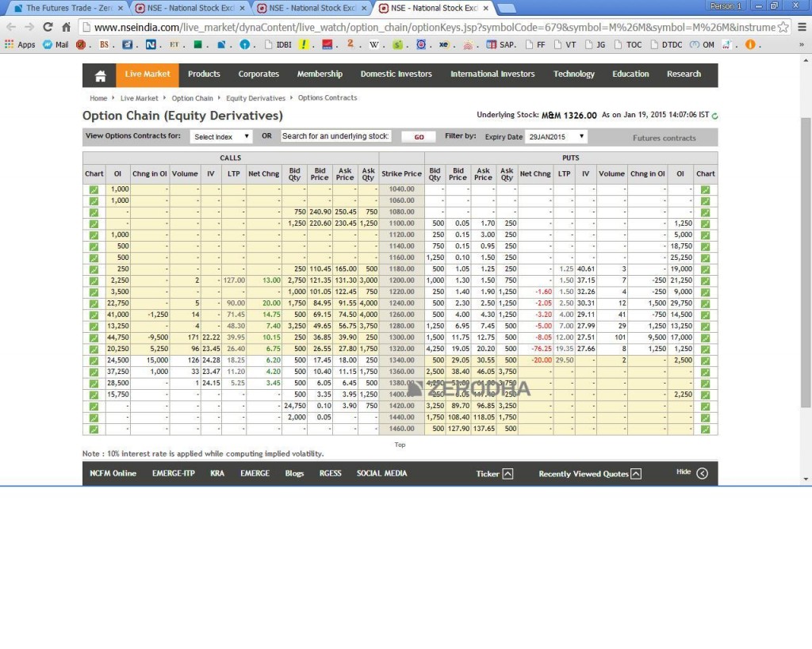
Task: Select the Live Market menu item
Action: tap(147, 74)
